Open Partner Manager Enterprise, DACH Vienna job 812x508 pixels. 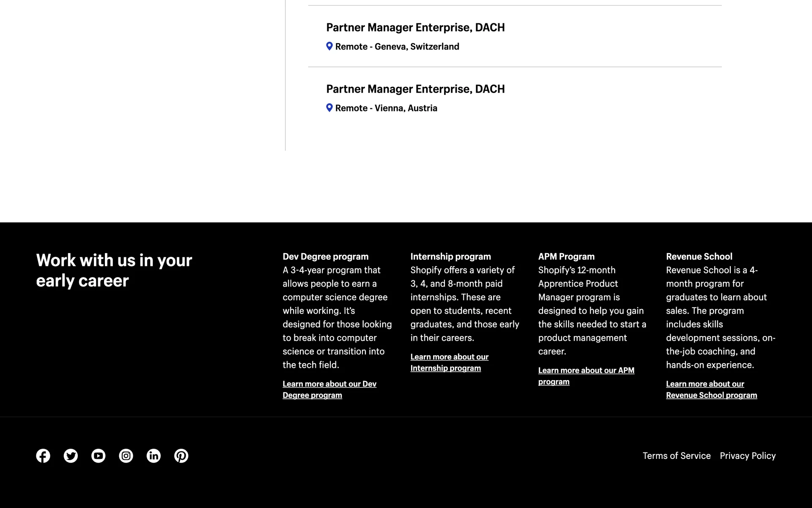[x=415, y=89]
